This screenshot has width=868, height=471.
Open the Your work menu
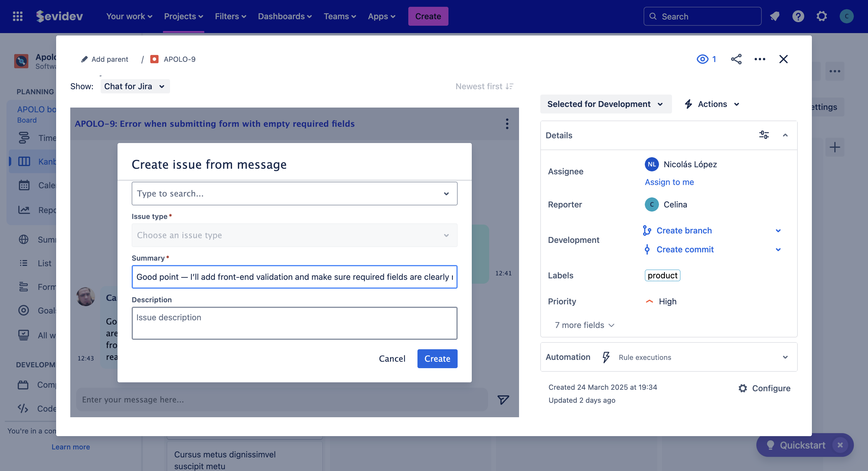(x=129, y=16)
